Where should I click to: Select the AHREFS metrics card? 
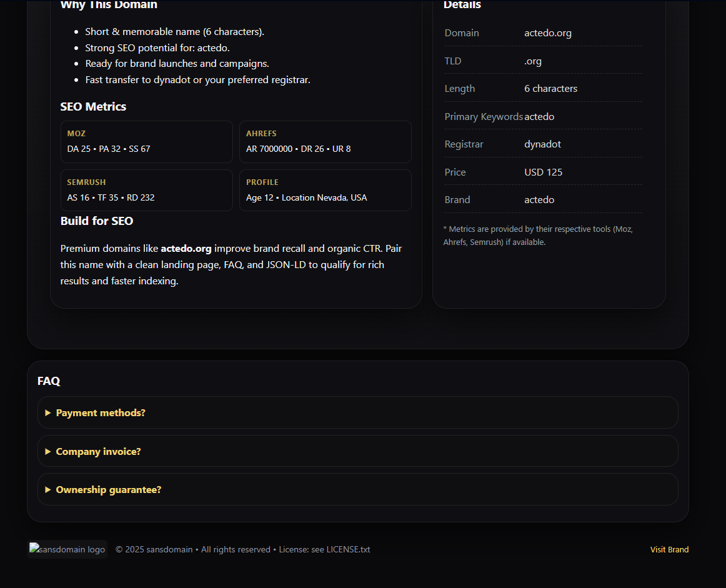pos(325,142)
